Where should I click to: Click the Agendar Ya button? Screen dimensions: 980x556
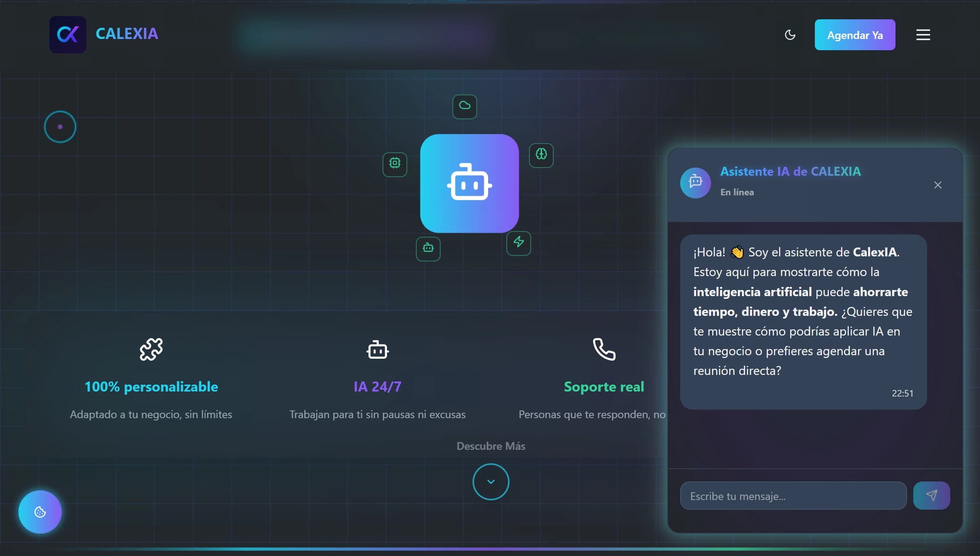855,35
